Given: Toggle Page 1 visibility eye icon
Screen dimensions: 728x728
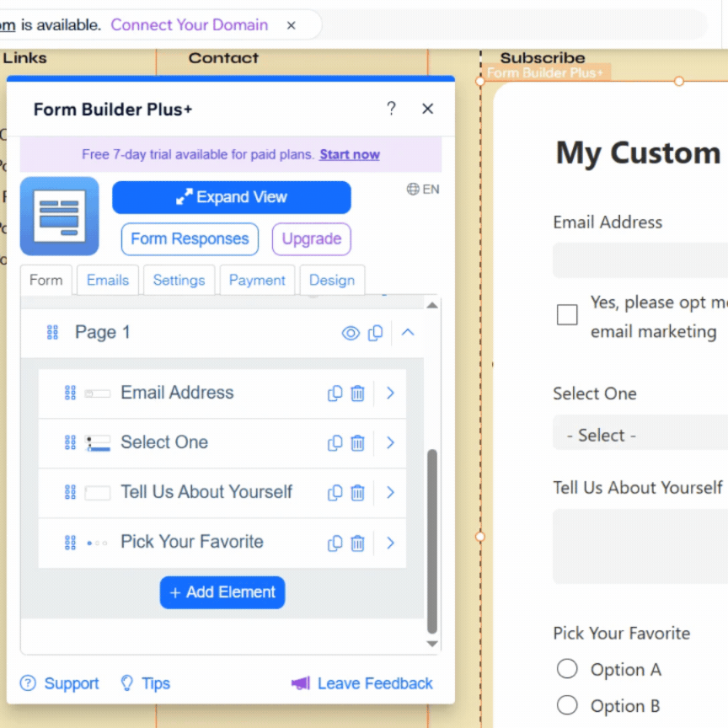Looking at the screenshot, I should tap(351, 333).
